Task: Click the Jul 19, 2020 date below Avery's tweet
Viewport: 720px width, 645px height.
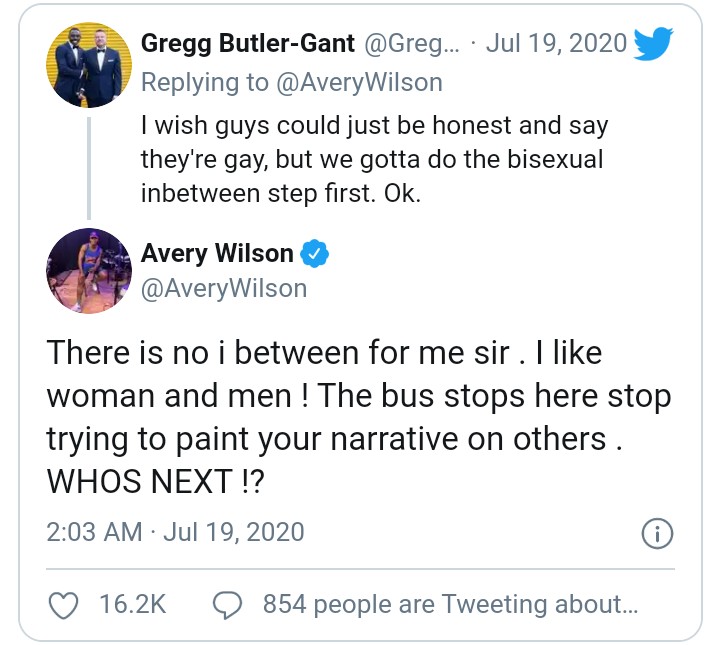Action: click(234, 531)
